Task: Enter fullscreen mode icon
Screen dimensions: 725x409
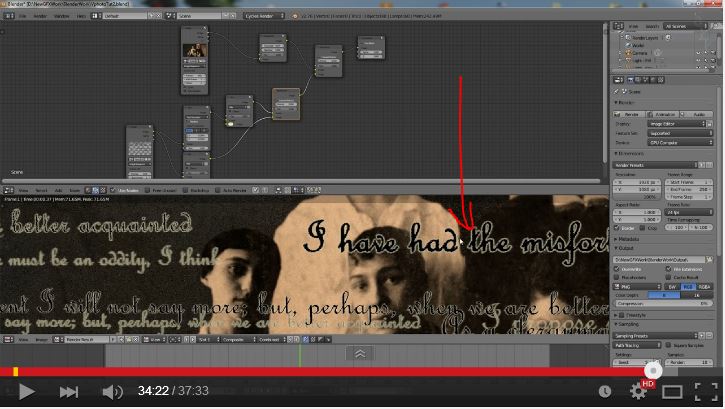Action: (706, 391)
